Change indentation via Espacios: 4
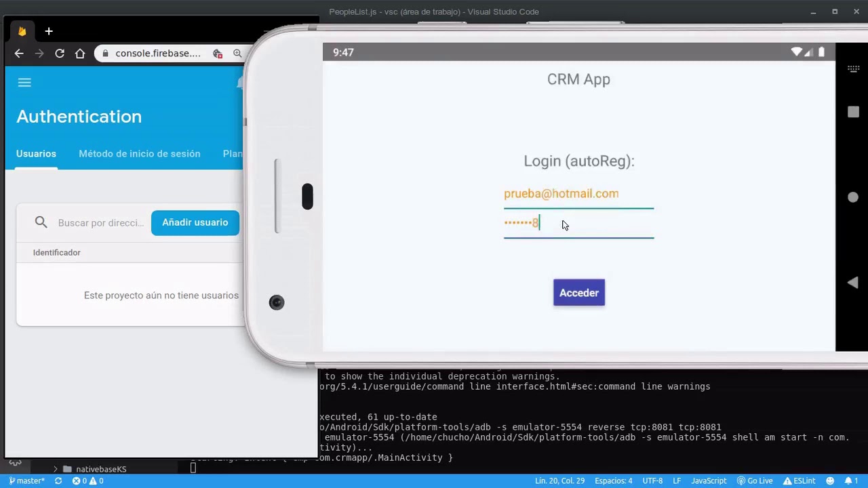The width and height of the screenshot is (868, 488). [614, 481]
